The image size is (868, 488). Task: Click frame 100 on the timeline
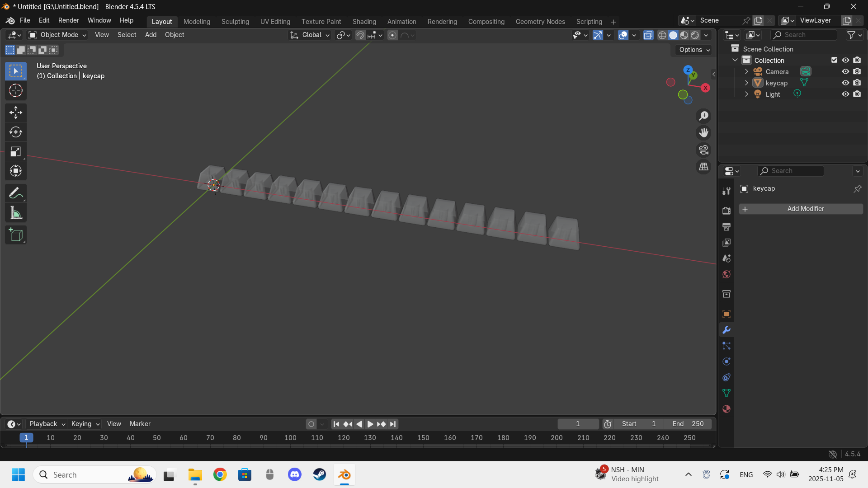coord(290,437)
